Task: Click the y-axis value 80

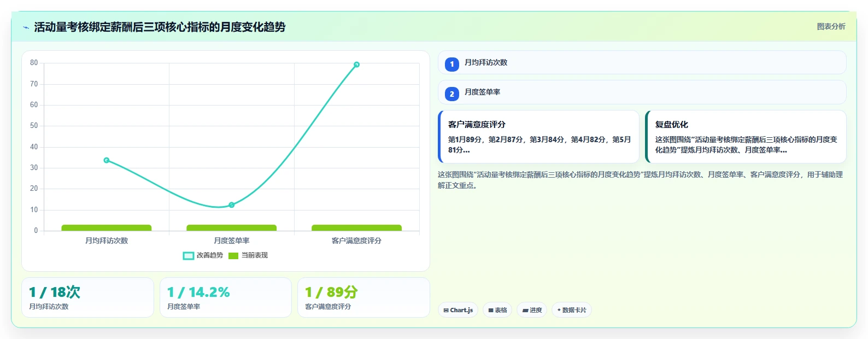Action: pyautogui.click(x=34, y=63)
